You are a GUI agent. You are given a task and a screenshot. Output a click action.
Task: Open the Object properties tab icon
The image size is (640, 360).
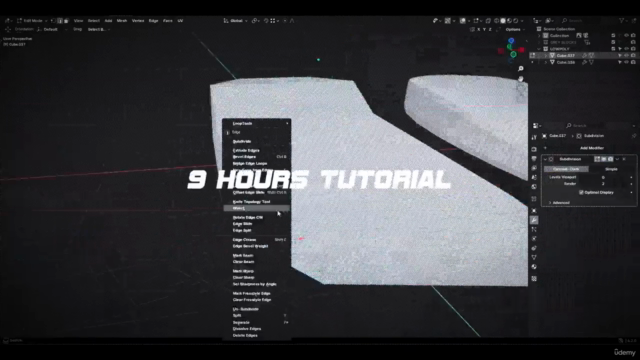[534, 211]
